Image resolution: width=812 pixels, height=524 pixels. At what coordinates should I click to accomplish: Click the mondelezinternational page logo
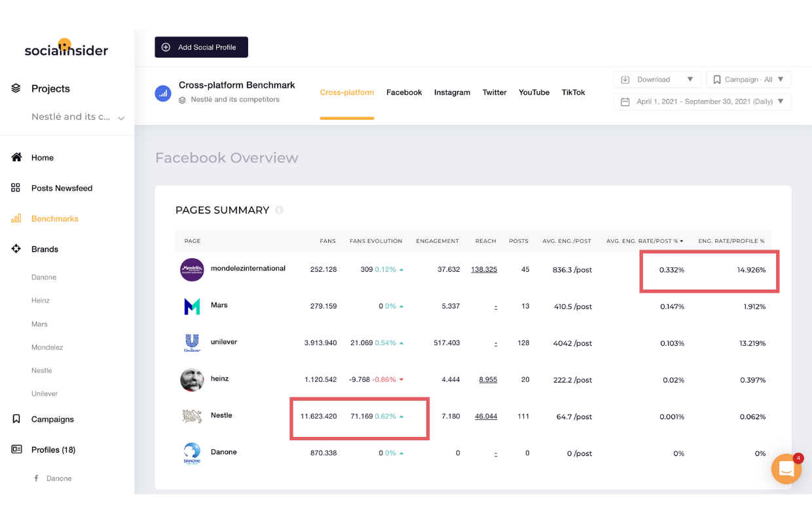pos(192,269)
